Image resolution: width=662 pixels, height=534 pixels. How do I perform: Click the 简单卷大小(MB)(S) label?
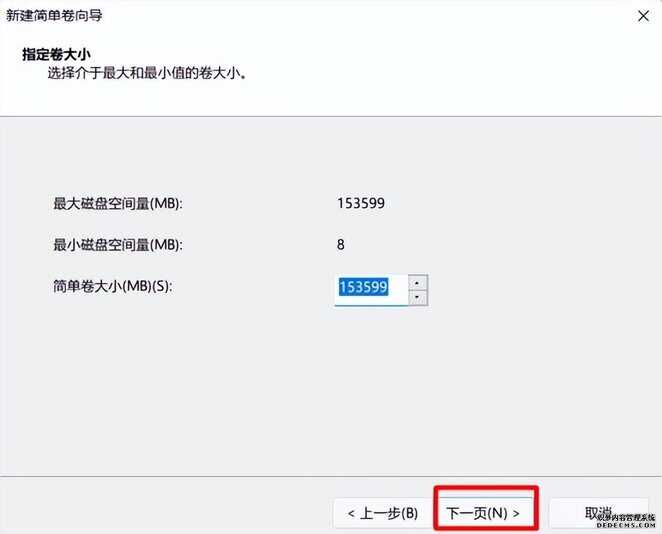tap(112, 286)
